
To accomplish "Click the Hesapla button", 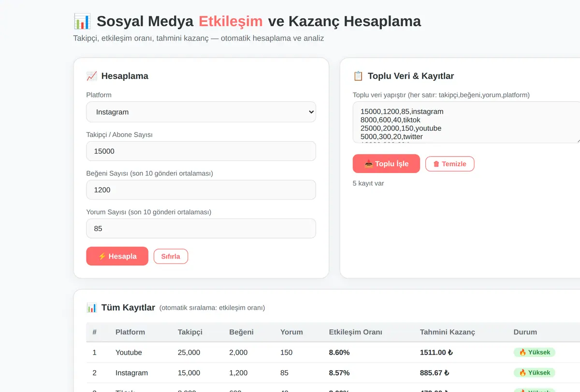I will click(x=117, y=256).
